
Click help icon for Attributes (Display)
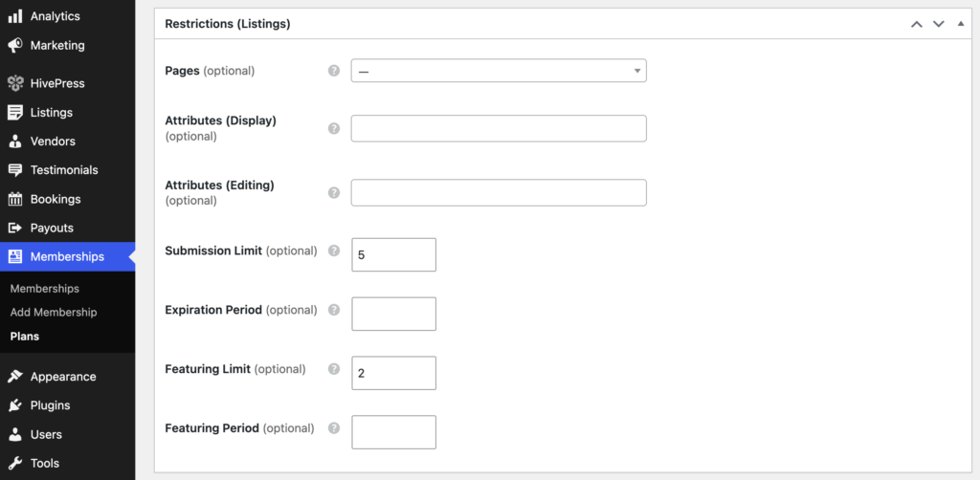[x=334, y=128]
